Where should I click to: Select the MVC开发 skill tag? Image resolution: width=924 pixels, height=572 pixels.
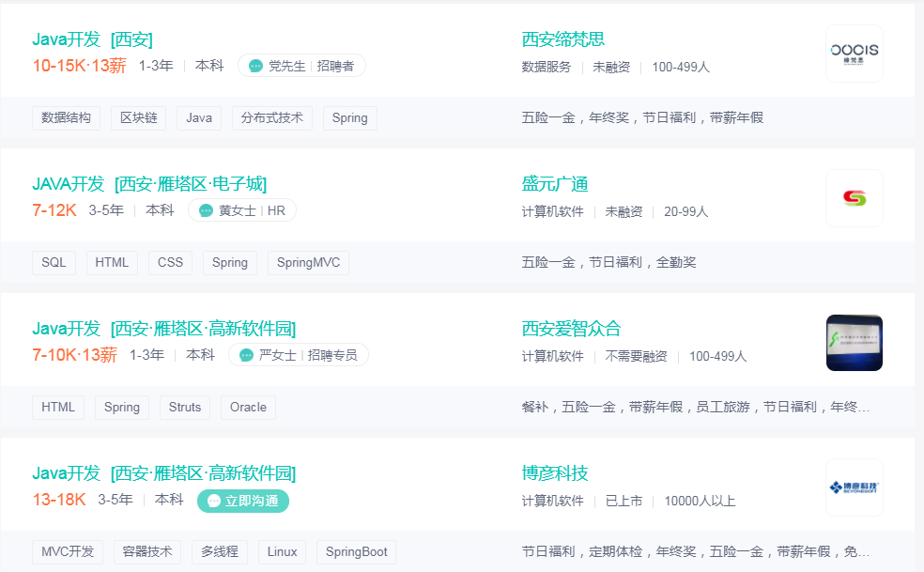click(68, 552)
